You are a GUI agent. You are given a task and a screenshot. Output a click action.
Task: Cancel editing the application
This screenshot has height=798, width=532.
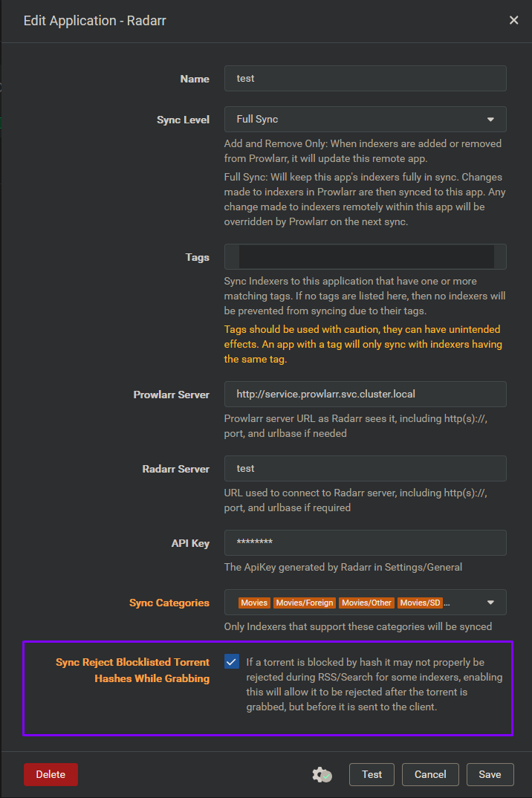tap(430, 774)
